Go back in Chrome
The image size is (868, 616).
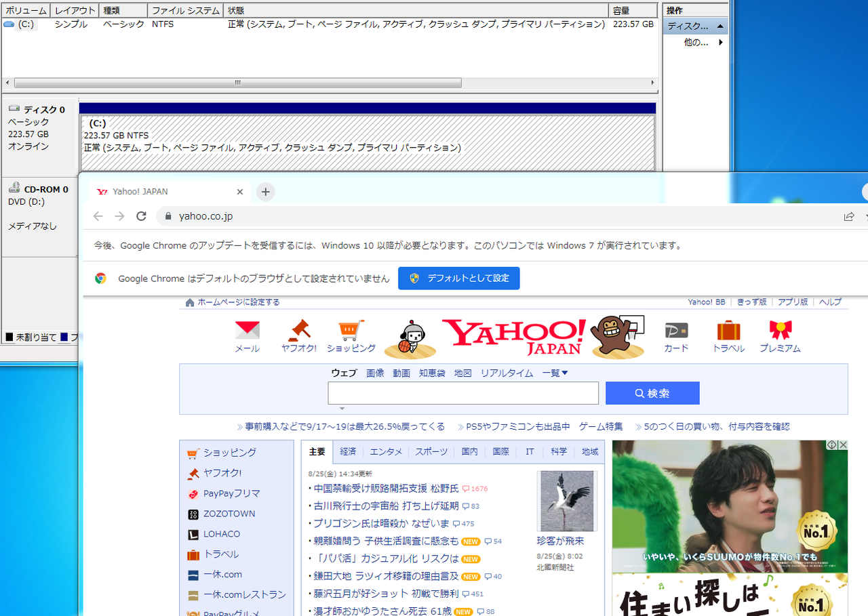98,216
